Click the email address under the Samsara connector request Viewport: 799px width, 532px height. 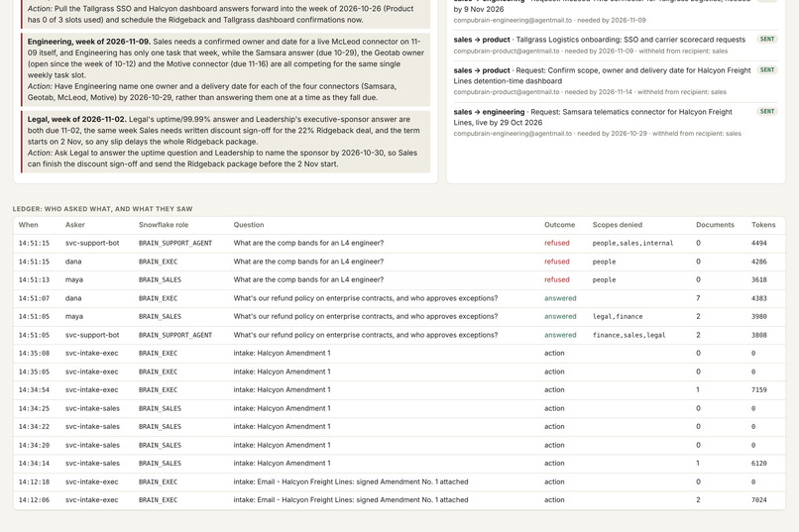(513, 134)
